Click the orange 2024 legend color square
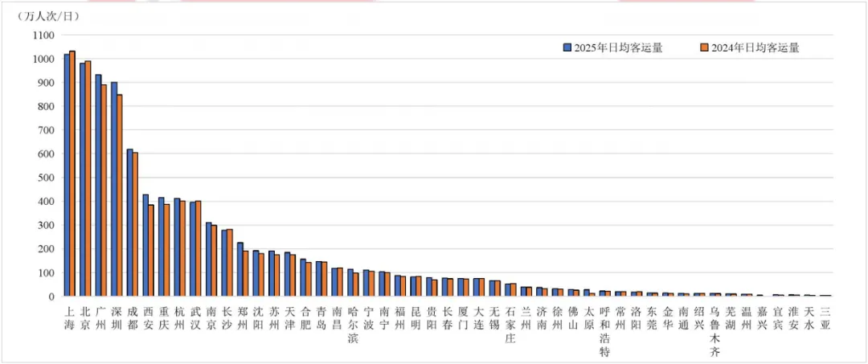Viewport: 868px width, 364px height. click(703, 49)
